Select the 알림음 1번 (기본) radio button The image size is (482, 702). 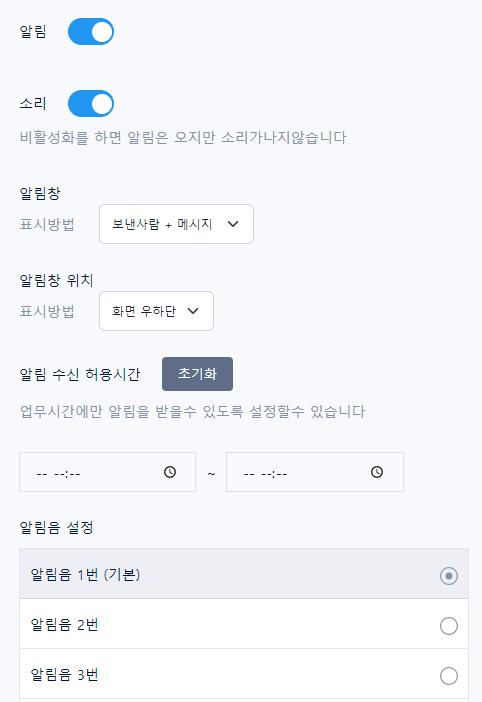(449, 576)
